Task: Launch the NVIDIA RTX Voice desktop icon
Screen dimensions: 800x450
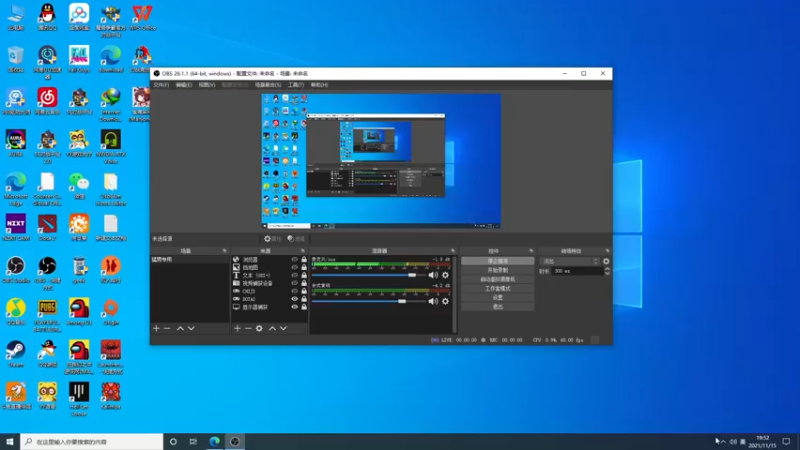Action: (x=111, y=147)
